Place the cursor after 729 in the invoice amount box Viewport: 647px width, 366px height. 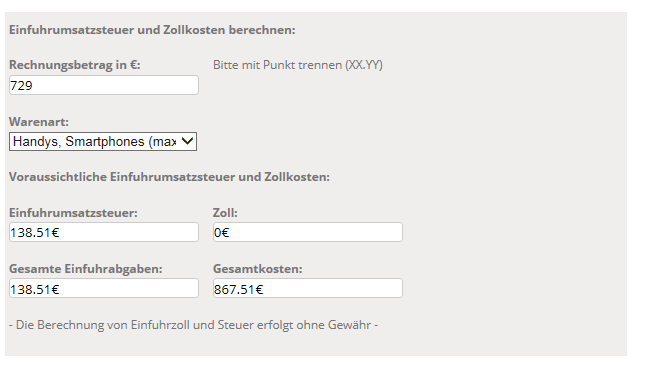pos(35,85)
